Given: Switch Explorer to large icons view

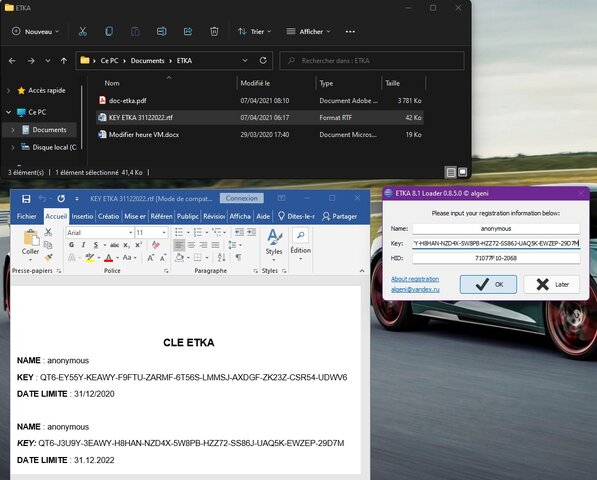Looking at the screenshot, I should [x=462, y=172].
